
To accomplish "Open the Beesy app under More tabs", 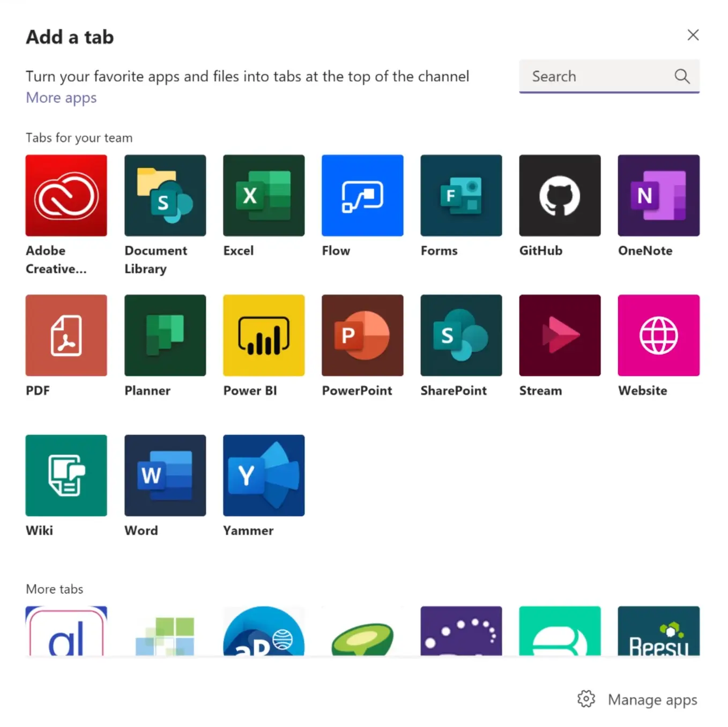I will (658, 631).
